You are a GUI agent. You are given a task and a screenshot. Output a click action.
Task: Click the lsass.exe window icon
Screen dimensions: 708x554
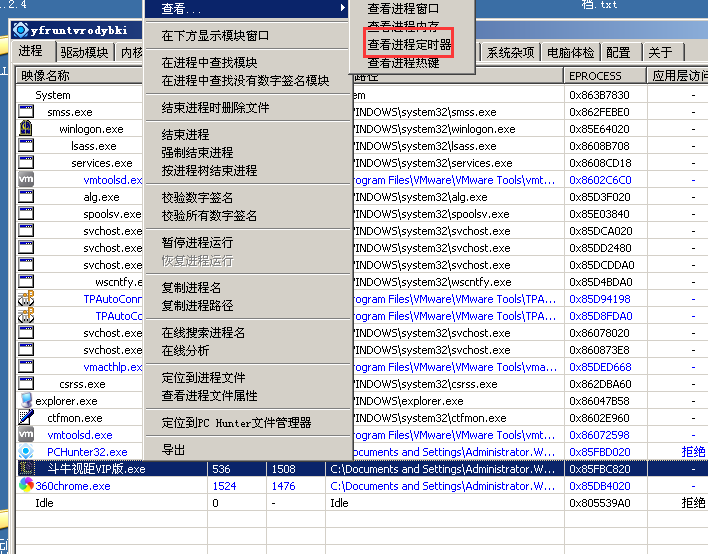tap(26, 146)
